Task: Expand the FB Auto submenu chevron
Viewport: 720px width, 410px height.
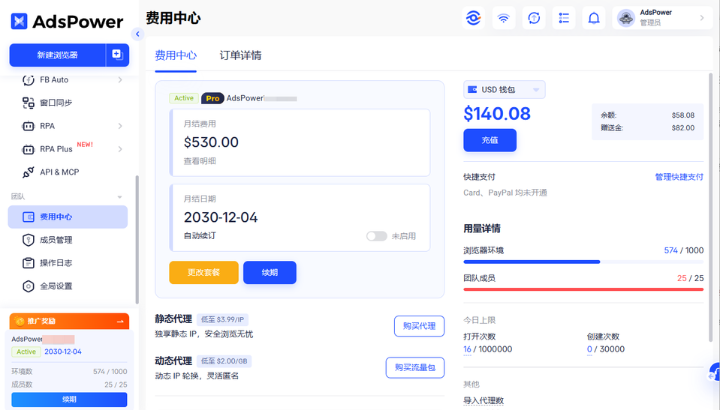Action: 120,80
